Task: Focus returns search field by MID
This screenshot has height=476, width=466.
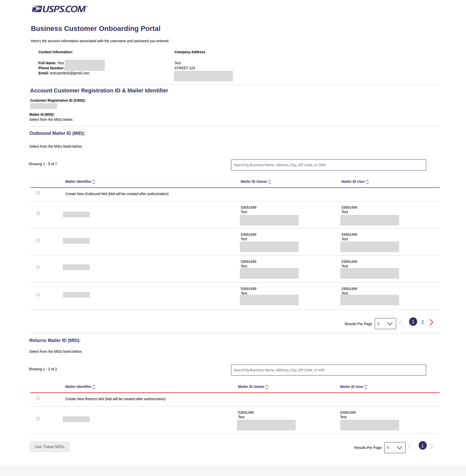Action: 328,370
